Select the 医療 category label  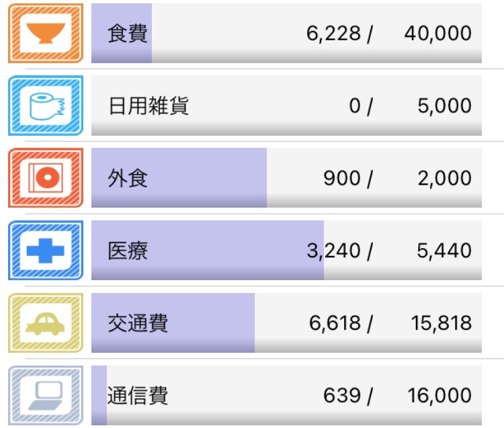128,251
